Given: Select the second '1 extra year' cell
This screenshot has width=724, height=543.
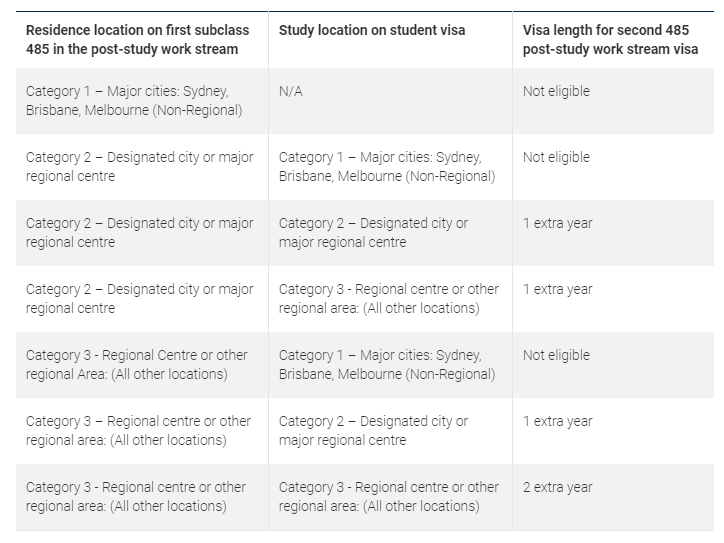Looking at the screenshot, I should (558, 289).
